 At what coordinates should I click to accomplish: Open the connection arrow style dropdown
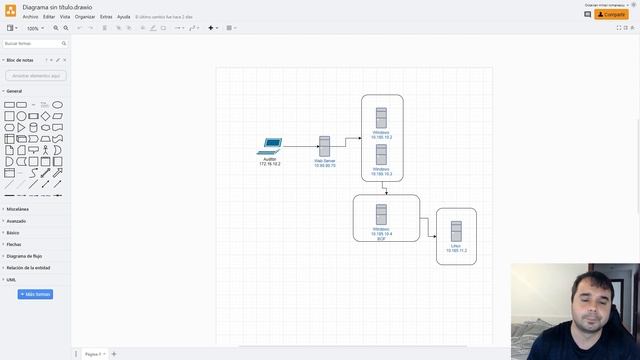179,28
